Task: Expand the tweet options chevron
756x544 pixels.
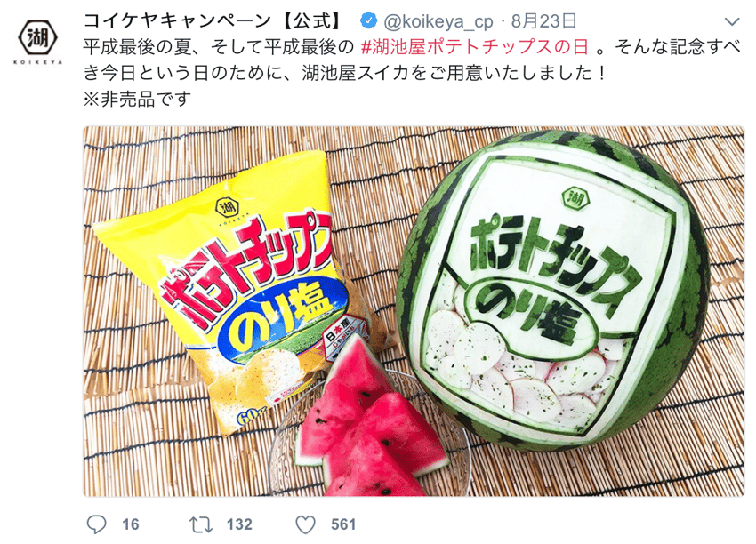Action: coord(732,21)
